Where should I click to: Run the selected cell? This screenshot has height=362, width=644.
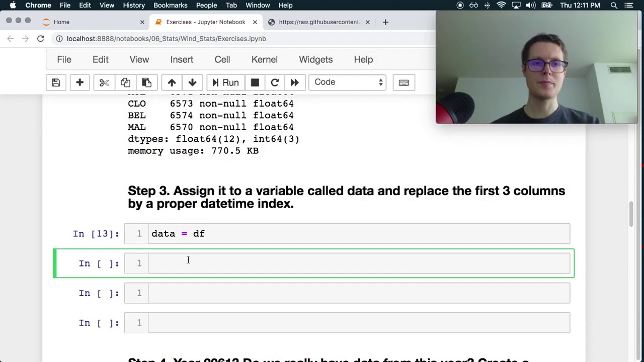(x=225, y=82)
